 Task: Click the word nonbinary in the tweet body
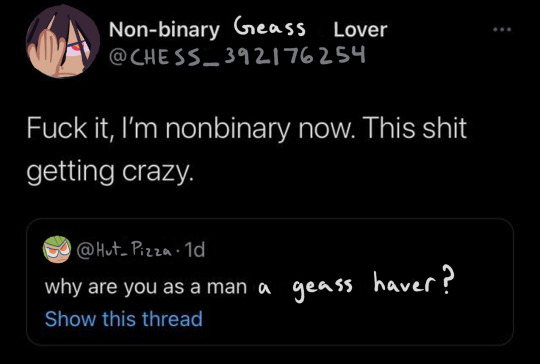coord(228,128)
